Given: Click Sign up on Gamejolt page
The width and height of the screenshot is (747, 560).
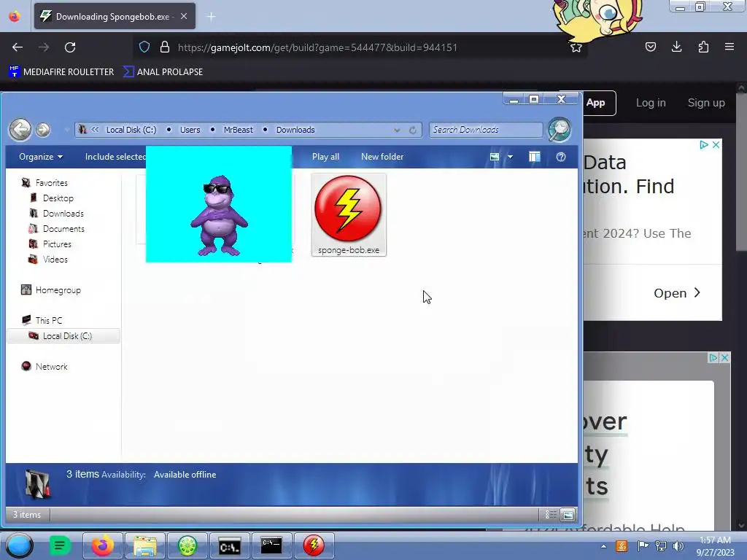Looking at the screenshot, I should point(706,103).
